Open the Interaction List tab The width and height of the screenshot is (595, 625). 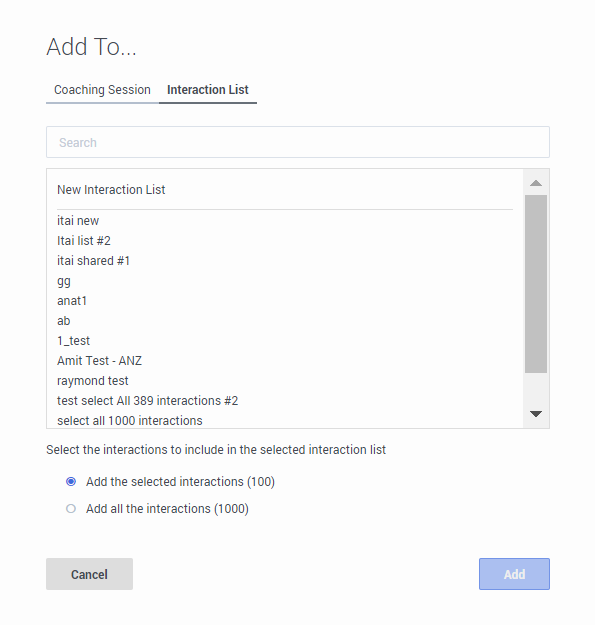pyautogui.click(x=208, y=90)
